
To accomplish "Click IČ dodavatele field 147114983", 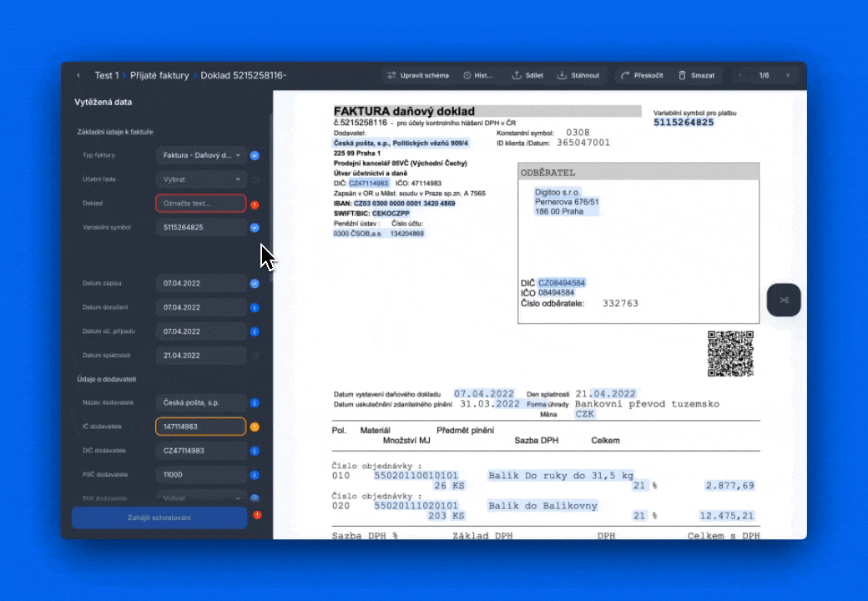I will coord(201,427).
